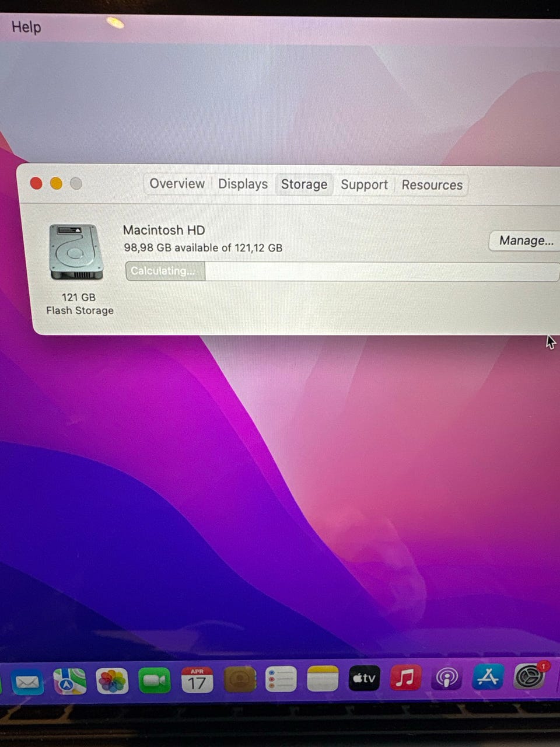The width and height of the screenshot is (560, 747).
Task: Launch Reminders from the Dock
Action: point(281,679)
